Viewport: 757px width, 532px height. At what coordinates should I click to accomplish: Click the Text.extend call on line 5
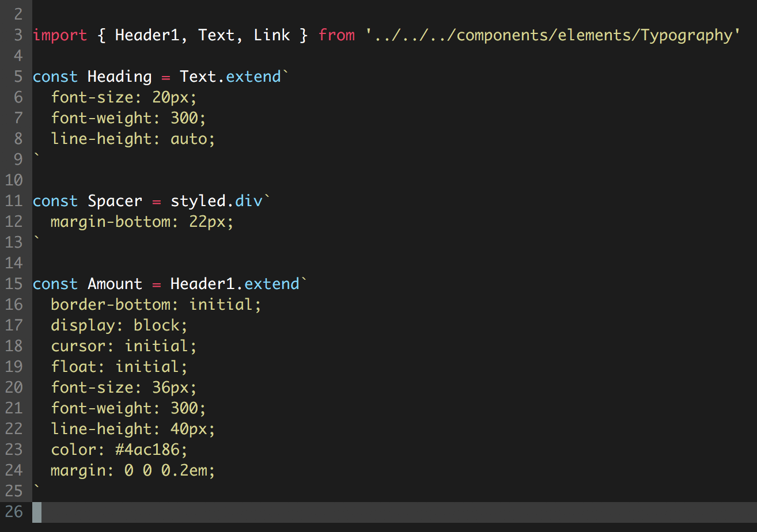point(230,77)
